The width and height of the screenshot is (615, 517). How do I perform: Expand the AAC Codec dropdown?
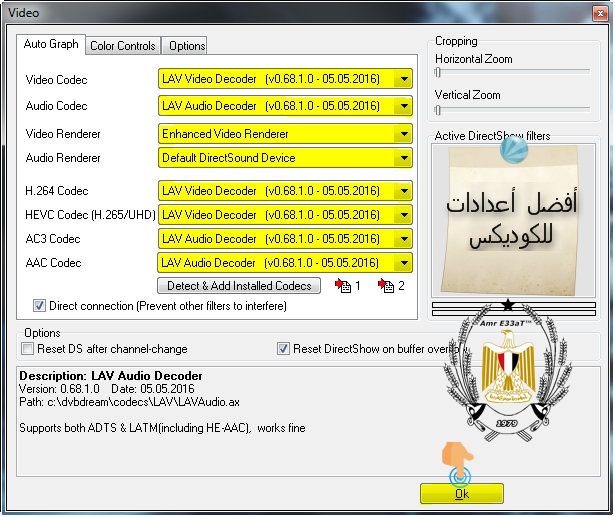[285, 262]
